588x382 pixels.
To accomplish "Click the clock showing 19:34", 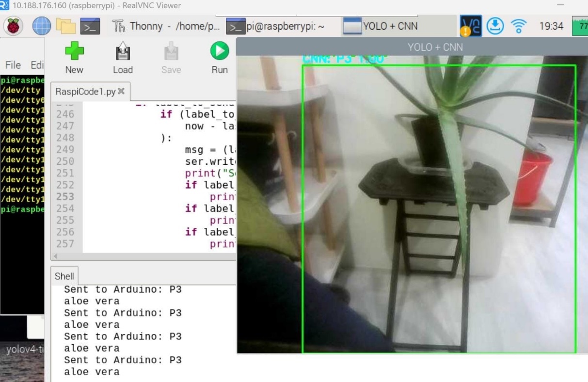I will (551, 26).
